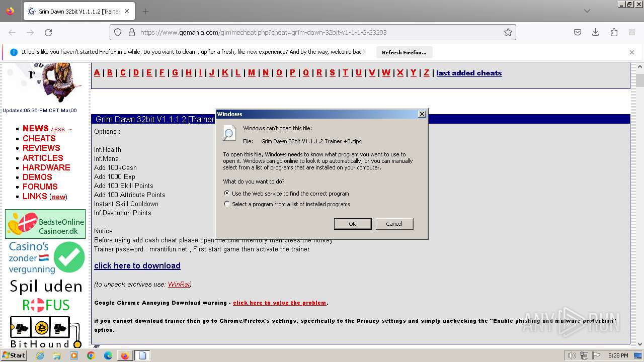This screenshot has width=644, height=362.
Task: Jump to cheats starting with A
Action: pos(97,73)
